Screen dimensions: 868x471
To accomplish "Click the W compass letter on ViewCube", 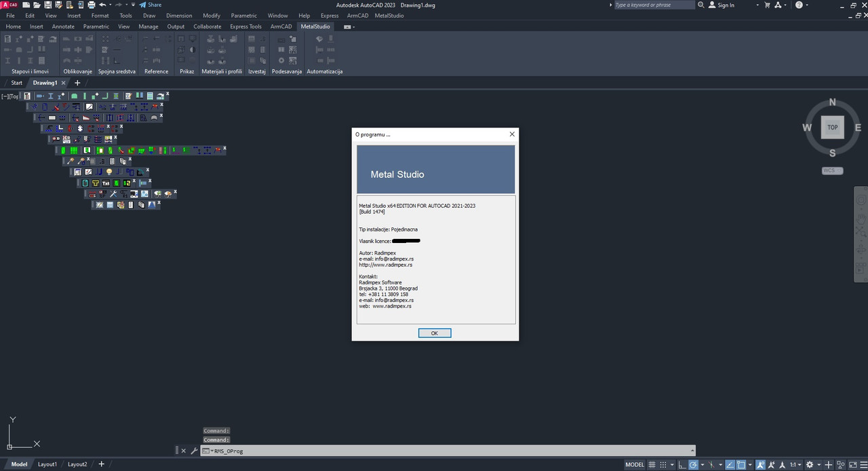I will click(x=807, y=128).
